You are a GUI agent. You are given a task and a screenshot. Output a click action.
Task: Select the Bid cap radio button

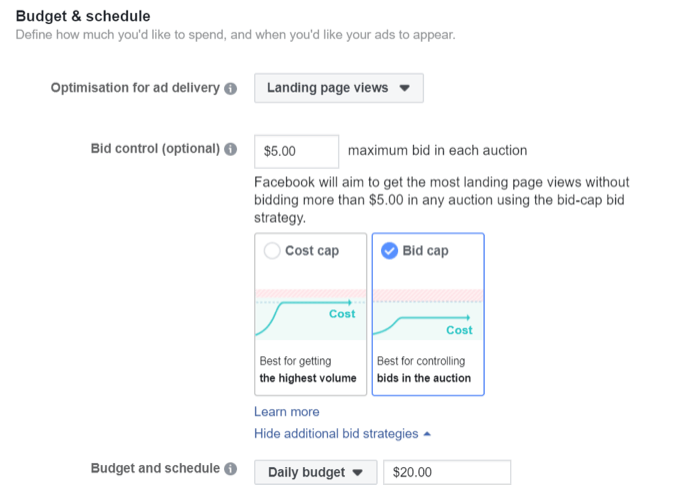[390, 251]
